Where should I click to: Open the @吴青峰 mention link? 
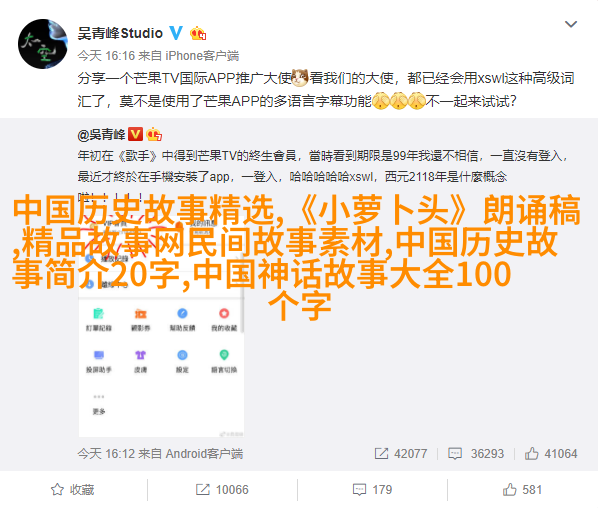click(101, 135)
